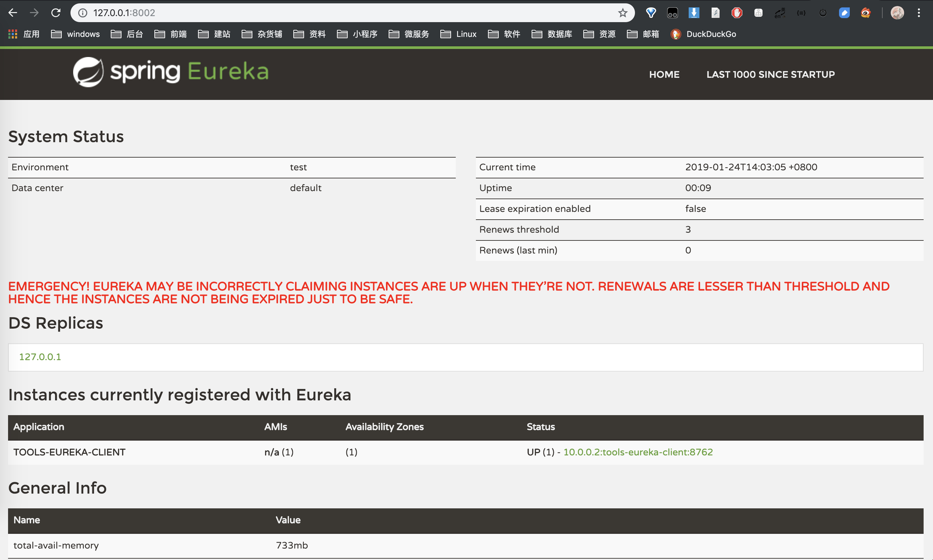Open the Weibo extension icon

(866, 13)
